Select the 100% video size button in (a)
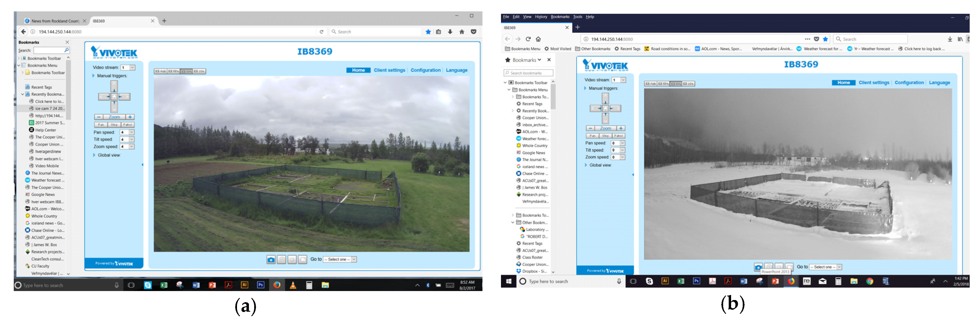Image resolution: width=980 pixels, height=326 pixels. 174,71
